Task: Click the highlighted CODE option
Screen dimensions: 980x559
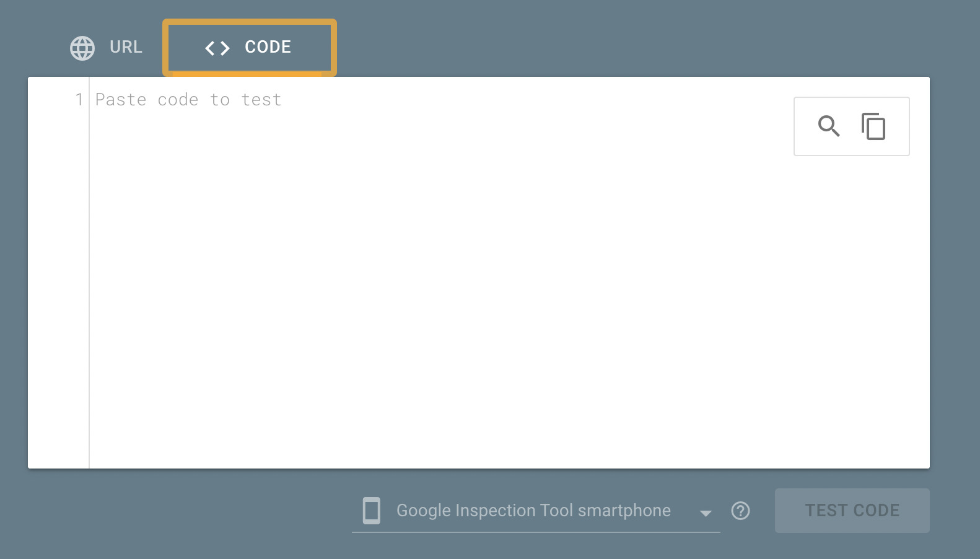Action: coord(249,47)
